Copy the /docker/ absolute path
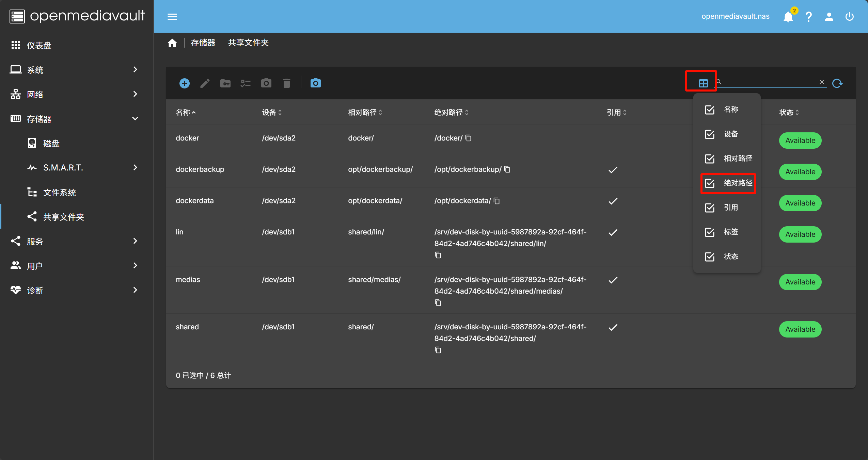 [x=469, y=138]
